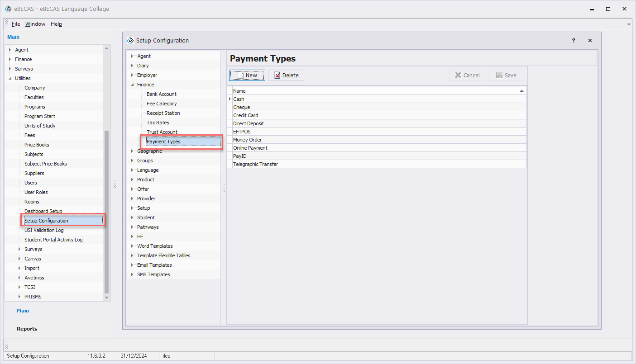Click the row indicator arrow beside Cash
The height and width of the screenshot is (364, 636).
click(230, 99)
